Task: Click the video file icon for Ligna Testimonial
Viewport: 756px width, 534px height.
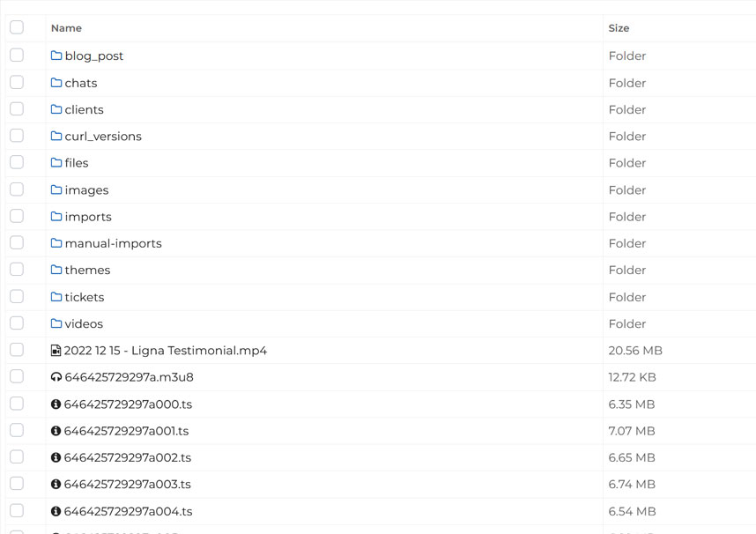Action: (56, 351)
